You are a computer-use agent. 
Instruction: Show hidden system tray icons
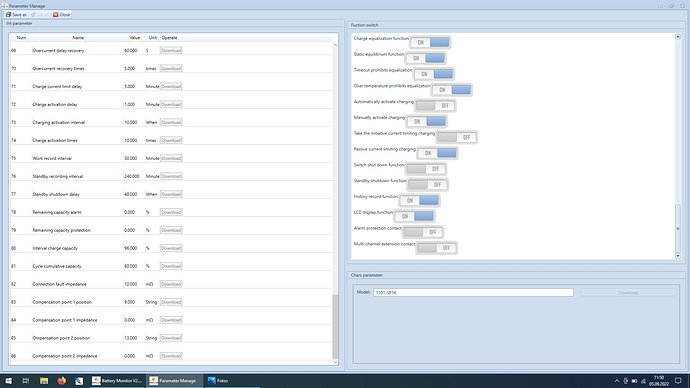click(x=617, y=381)
